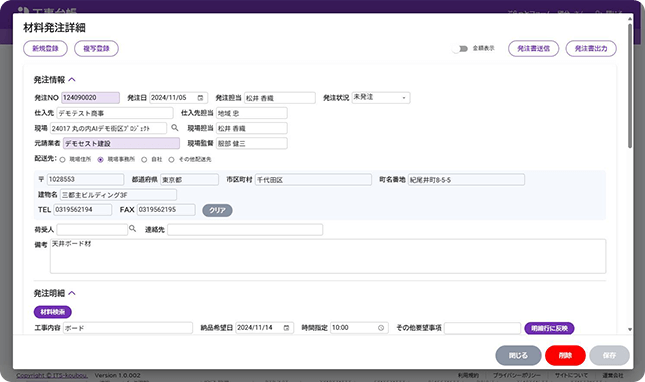
Task: Open the 発注状況 dropdown
Action: pos(381,97)
